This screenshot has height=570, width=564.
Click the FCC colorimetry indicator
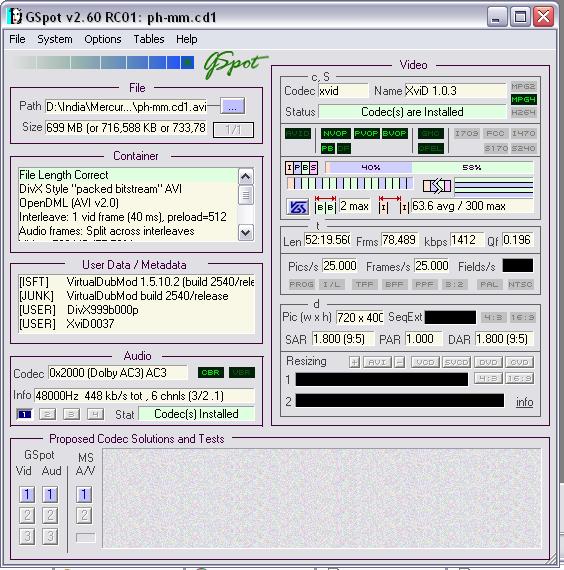click(x=495, y=133)
